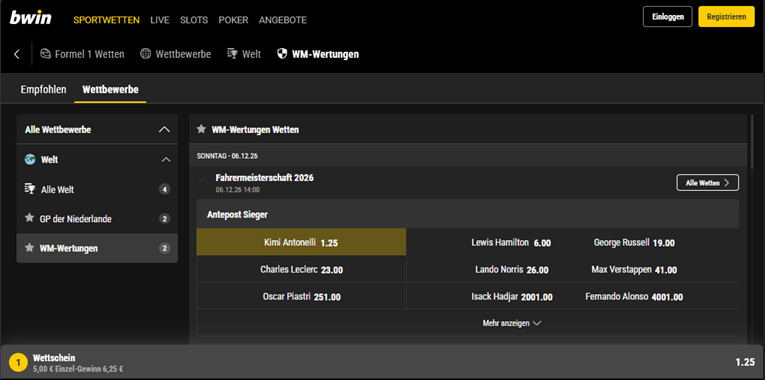Click the vertical page scrollbar
Image resolution: width=765 pixels, height=380 pixels.
point(751,141)
